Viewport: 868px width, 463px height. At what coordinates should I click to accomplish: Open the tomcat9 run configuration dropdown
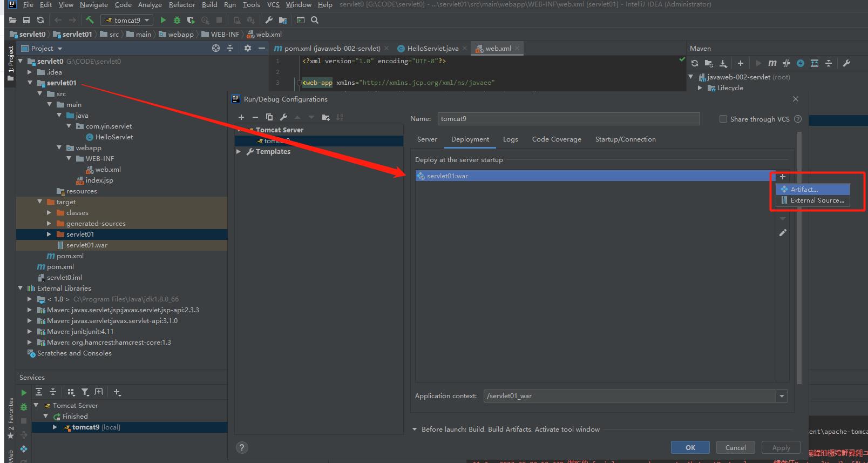click(127, 20)
